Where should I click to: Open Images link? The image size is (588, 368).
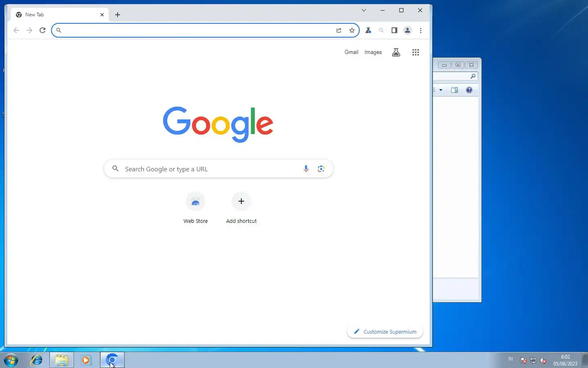coord(373,52)
